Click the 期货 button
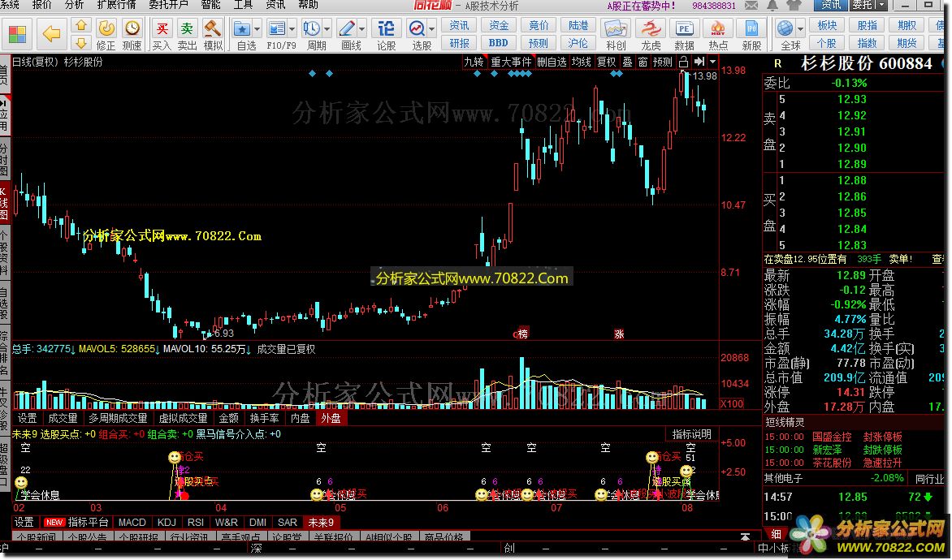 click(907, 43)
